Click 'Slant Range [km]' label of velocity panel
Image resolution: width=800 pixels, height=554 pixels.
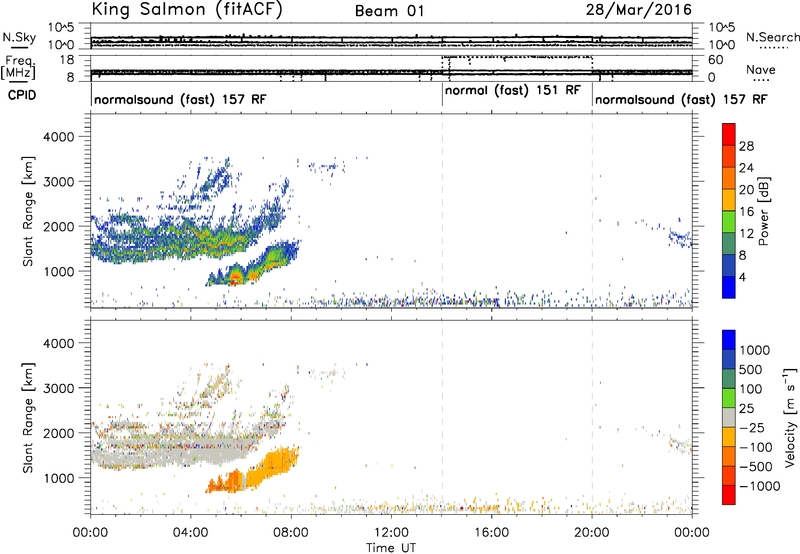point(28,418)
